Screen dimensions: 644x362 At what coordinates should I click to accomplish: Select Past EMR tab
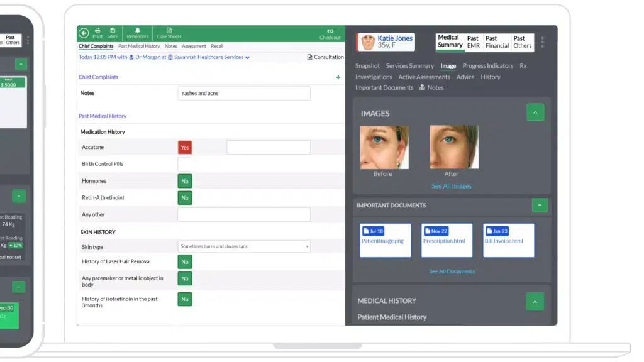(473, 42)
